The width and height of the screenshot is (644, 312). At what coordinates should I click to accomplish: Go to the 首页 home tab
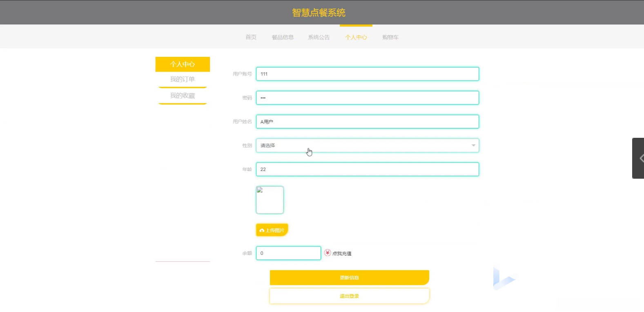(x=251, y=37)
